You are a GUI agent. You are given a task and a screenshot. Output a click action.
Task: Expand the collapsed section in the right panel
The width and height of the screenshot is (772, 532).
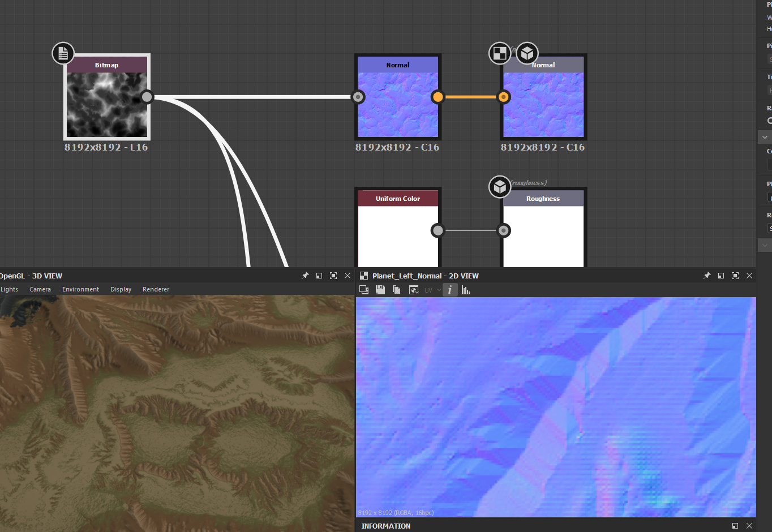pyautogui.click(x=765, y=137)
